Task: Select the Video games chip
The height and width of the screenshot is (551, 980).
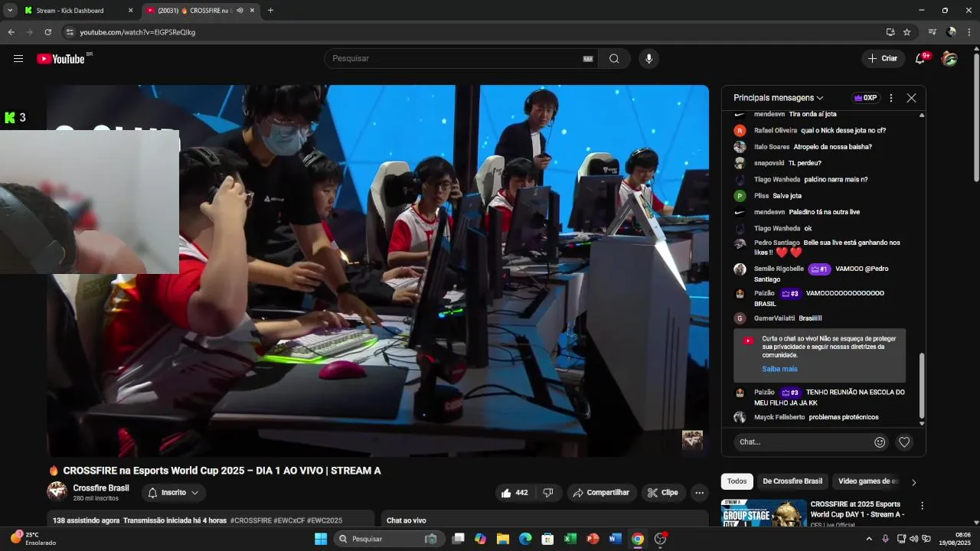Action: point(867,481)
